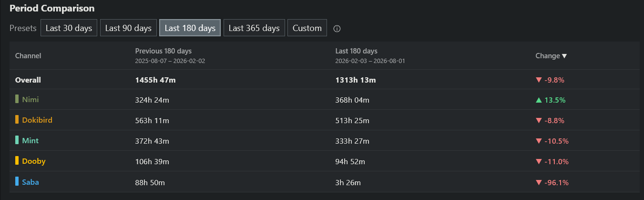Click Nimi's green up-arrow change indicator

[539, 100]
